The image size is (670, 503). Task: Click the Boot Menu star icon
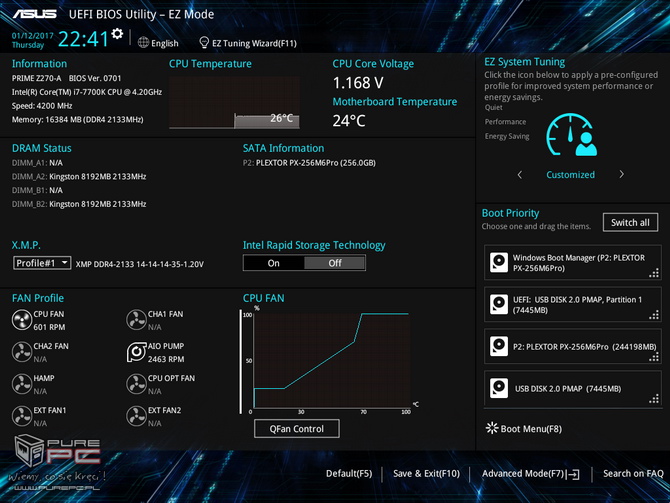point(492,428)
